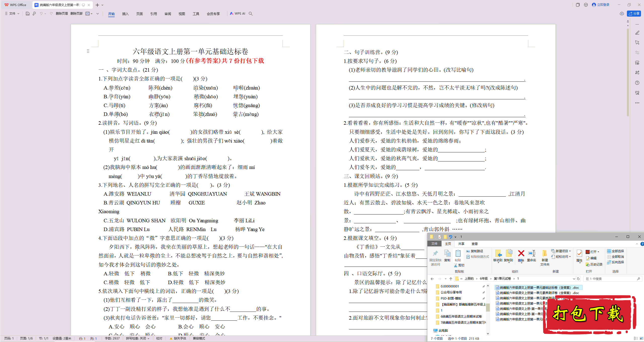Click 全部选择 in Explorer ribbon

[x=616, y=251]
